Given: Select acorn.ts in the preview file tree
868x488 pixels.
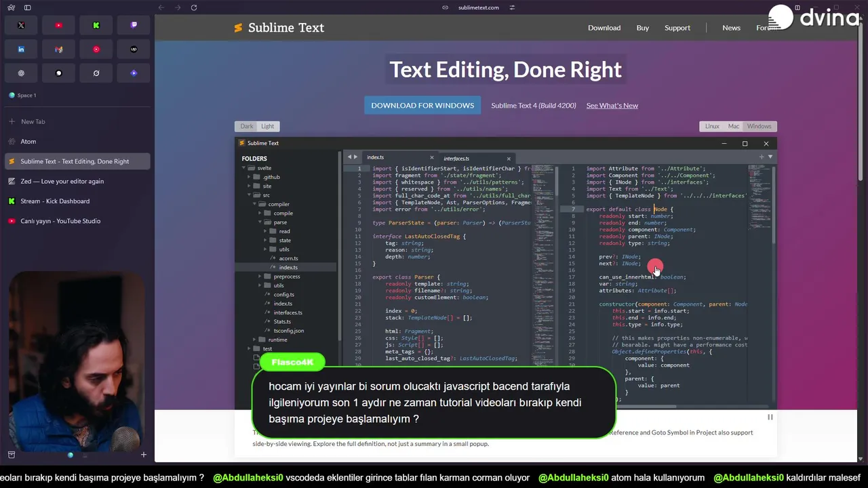Looking at the screenshot, I should [x=288, y=258].
